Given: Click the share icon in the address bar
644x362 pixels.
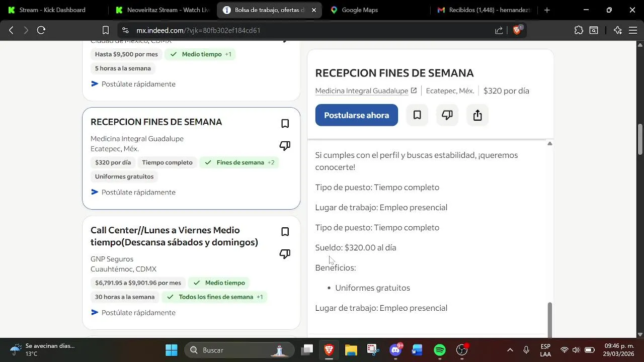Looking at the screenshot, I should tap(499, 30).
